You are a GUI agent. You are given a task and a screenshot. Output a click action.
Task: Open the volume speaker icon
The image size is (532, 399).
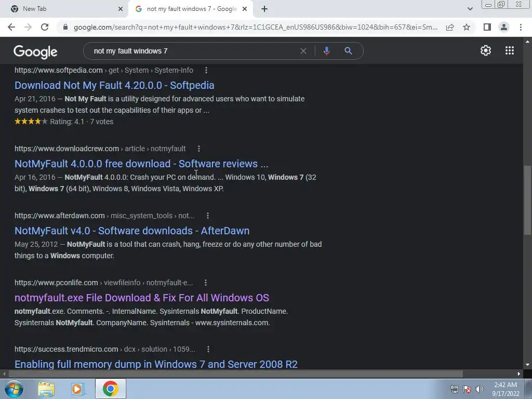tap(479, 389)
